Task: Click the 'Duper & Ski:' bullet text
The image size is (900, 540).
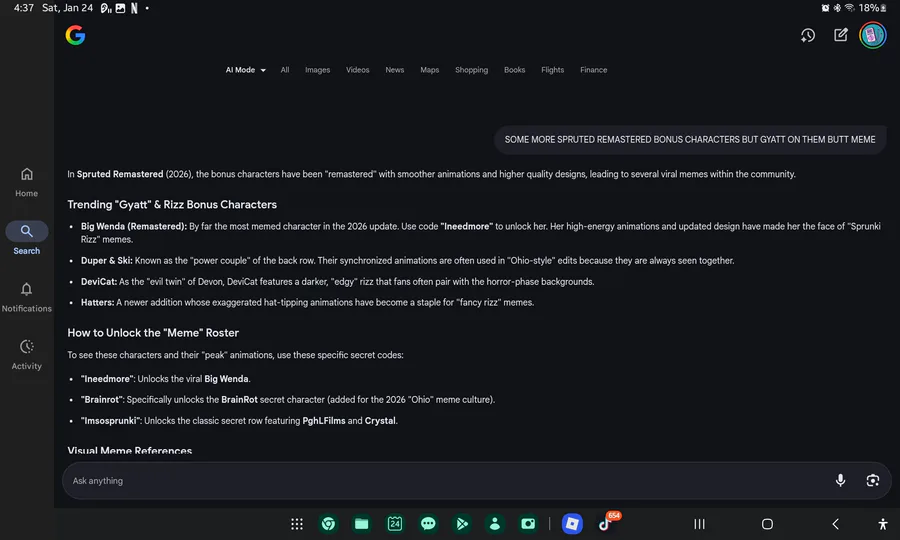Action: click(x=107, y=261)
